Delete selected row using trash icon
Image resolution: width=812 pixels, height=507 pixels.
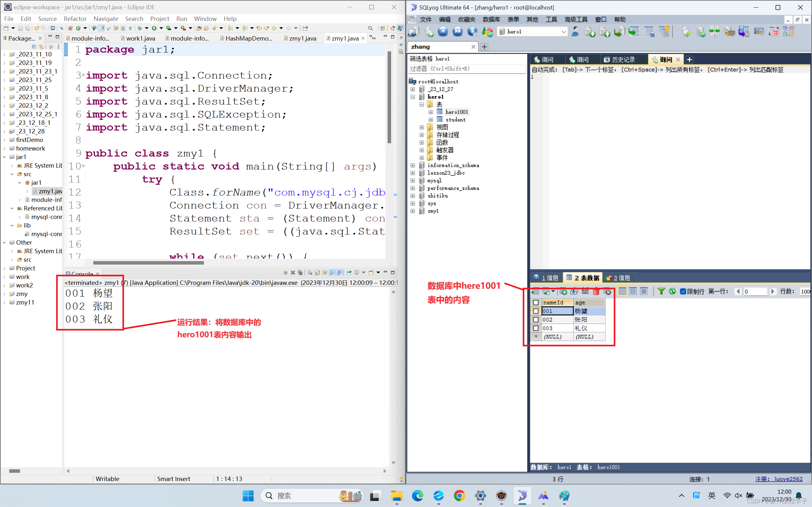tap(596, 292)
